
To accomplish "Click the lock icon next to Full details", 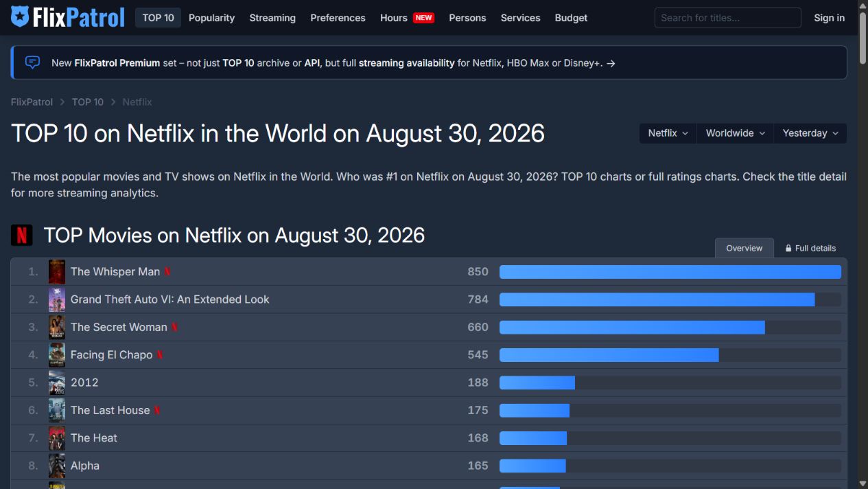I will point(788,248).
